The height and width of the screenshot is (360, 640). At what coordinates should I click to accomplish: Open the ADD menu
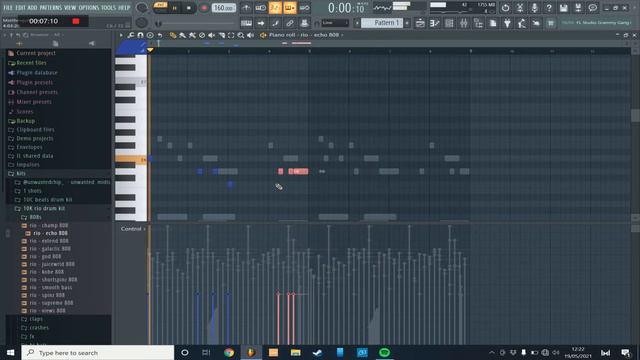click(x=33, y=8)
